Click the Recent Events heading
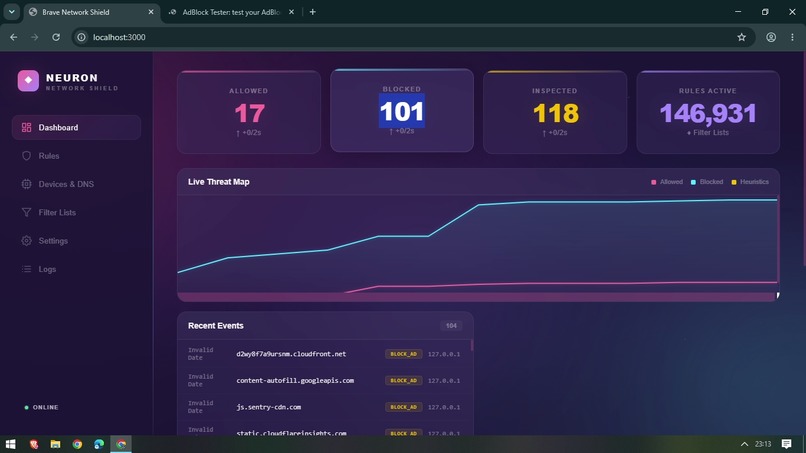 (215, 325)
